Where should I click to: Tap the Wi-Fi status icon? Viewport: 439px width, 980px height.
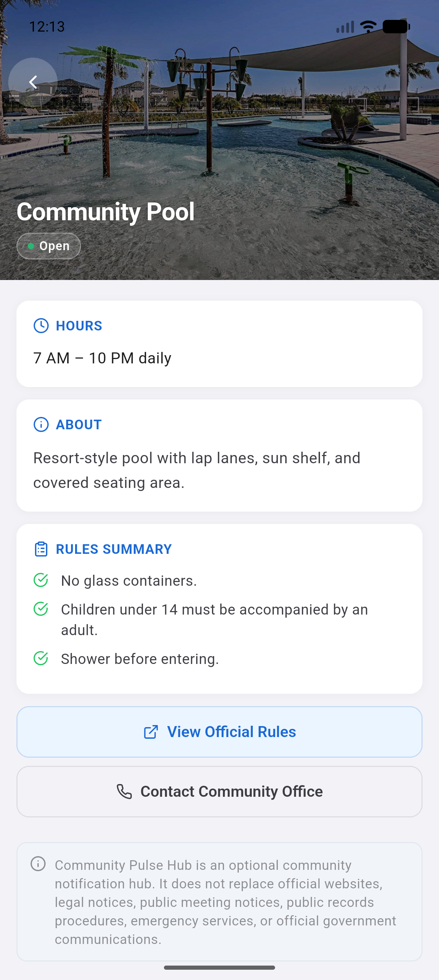click(x=368, y=27)
